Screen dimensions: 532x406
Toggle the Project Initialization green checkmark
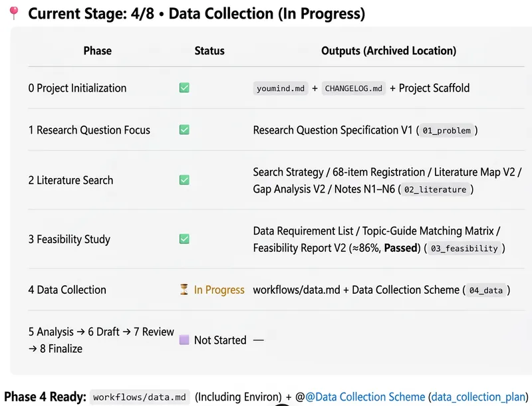(184, 88)
